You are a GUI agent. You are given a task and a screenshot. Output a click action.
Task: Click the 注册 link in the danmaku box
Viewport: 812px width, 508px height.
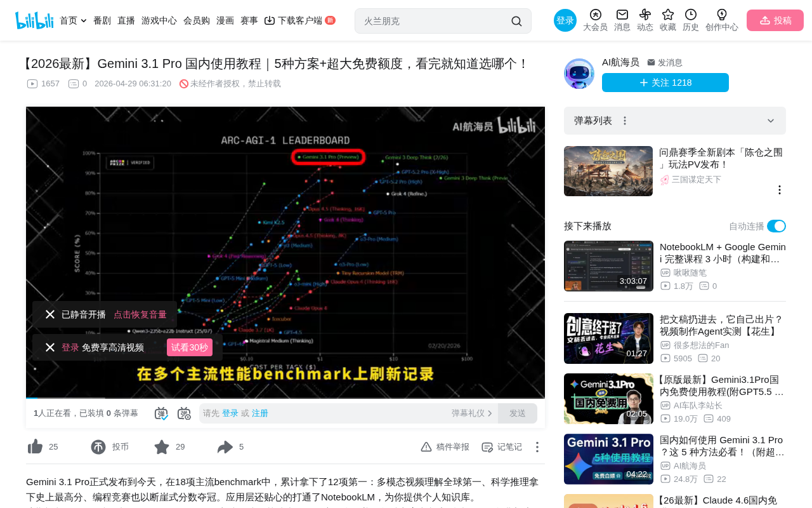[260, 413]
